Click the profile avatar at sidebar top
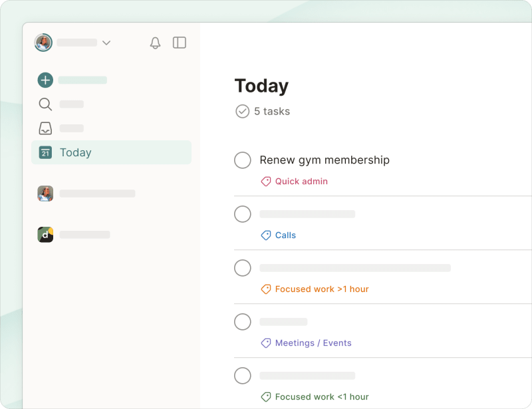532x409 pixels. [x=43, y=43]
